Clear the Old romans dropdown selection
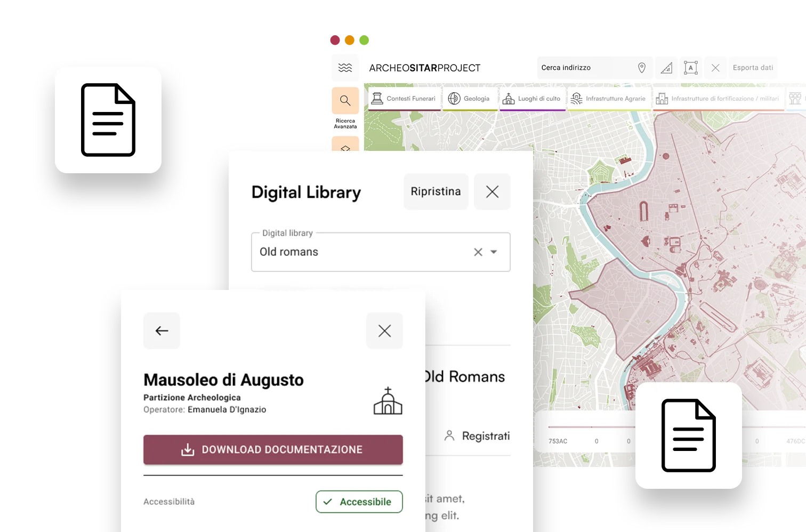806x532 pixels. pos(478,252)
